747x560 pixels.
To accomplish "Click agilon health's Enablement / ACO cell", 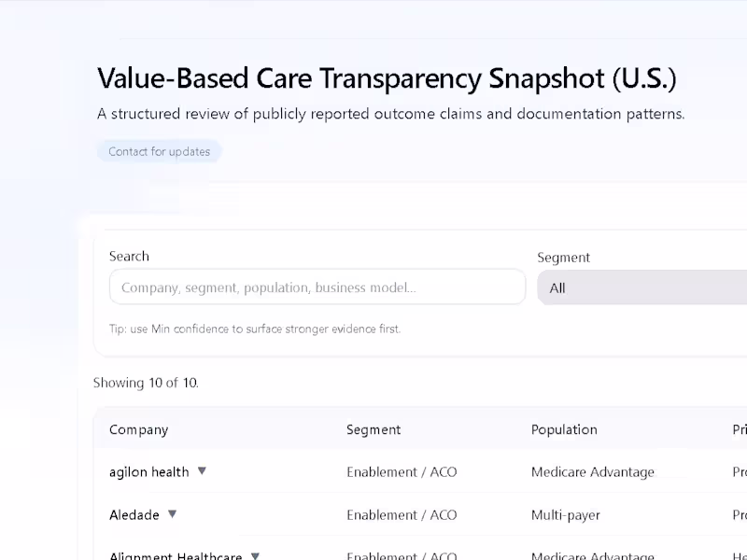I will point(402,472).
